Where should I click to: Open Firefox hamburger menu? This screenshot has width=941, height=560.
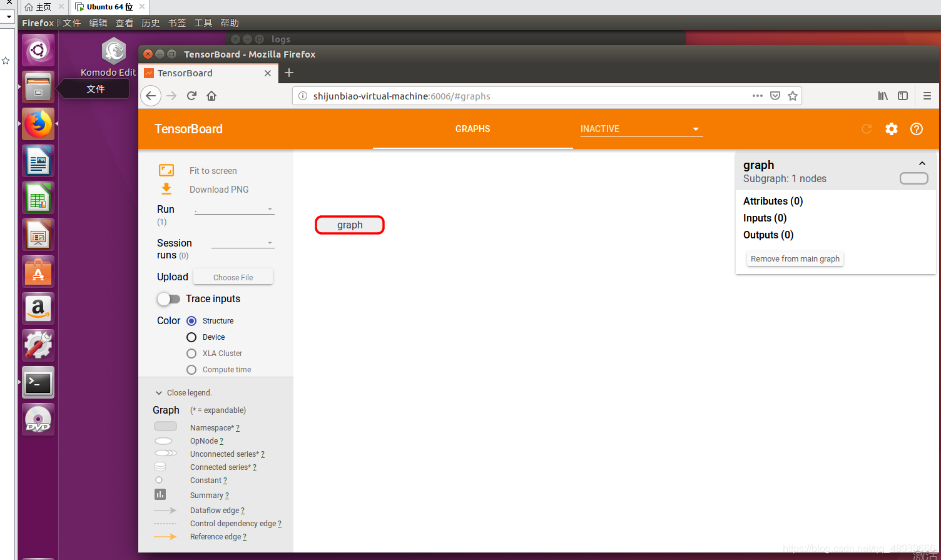927,96
